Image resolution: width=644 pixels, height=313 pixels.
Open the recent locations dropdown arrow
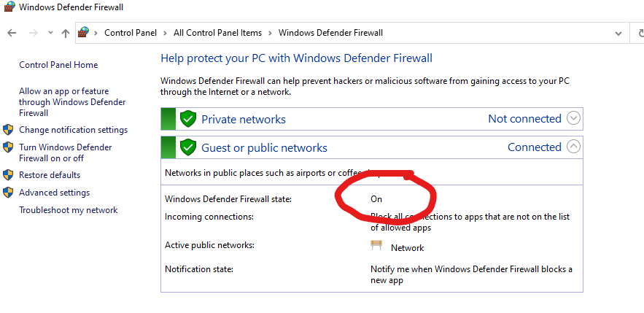50,33
